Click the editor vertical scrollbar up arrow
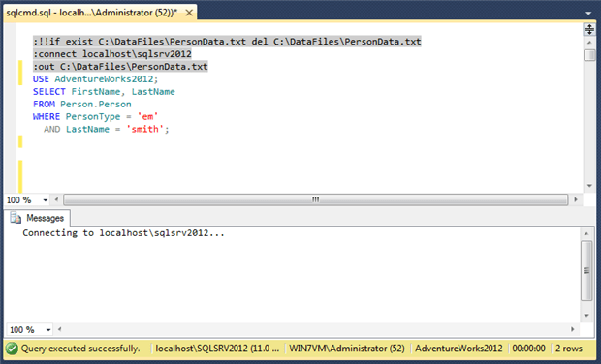This screenshot has height=364, width=601. coord(589,42)
